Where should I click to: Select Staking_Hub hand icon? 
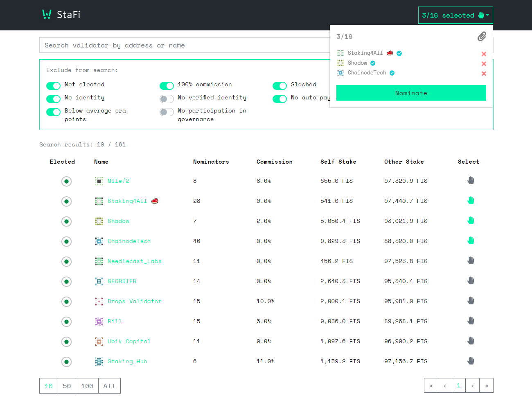pyautogui.click(x=471, y=361)
